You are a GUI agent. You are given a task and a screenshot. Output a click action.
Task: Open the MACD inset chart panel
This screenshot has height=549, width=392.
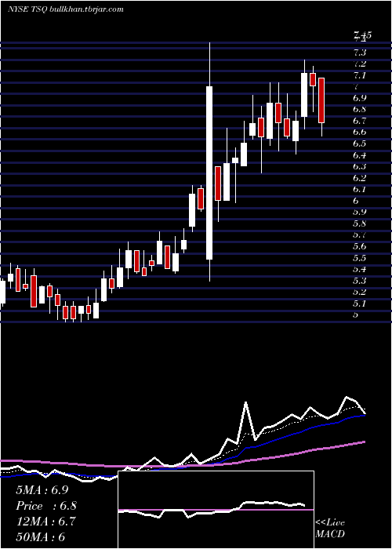216,510
